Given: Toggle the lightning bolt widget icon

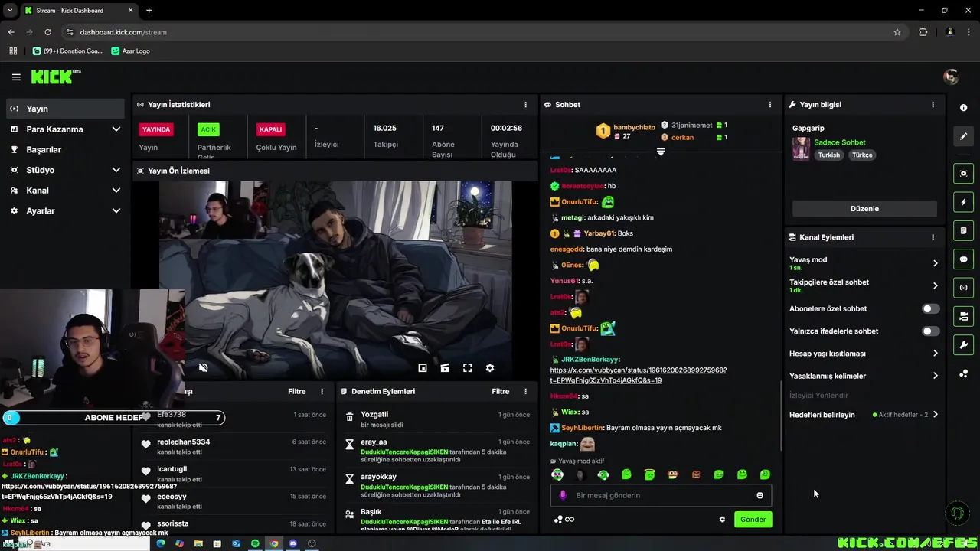Looking at the screenshot, I should [964, 203].
